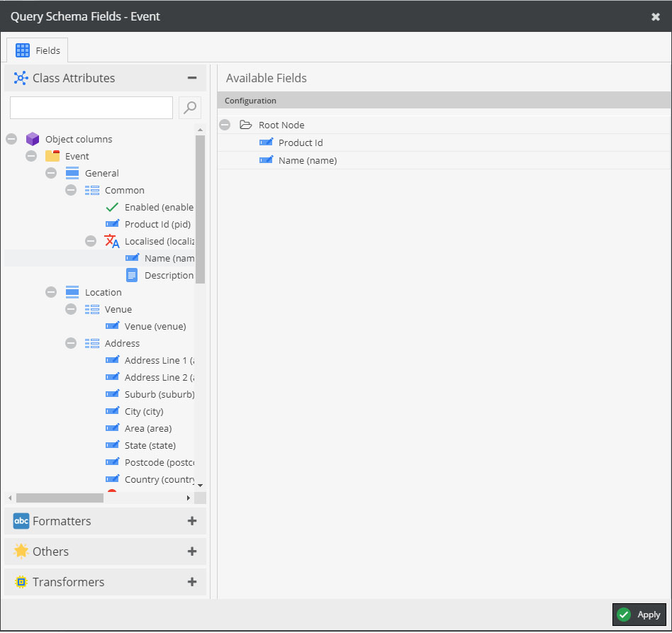Viewport: 672px width, 633px height.
Task: Collapse the Venue group node
Action: click(71, 310)
